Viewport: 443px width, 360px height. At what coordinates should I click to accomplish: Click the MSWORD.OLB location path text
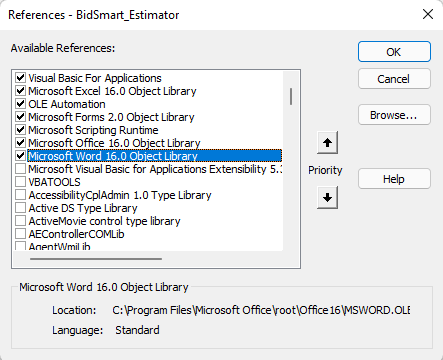point(261,310)
